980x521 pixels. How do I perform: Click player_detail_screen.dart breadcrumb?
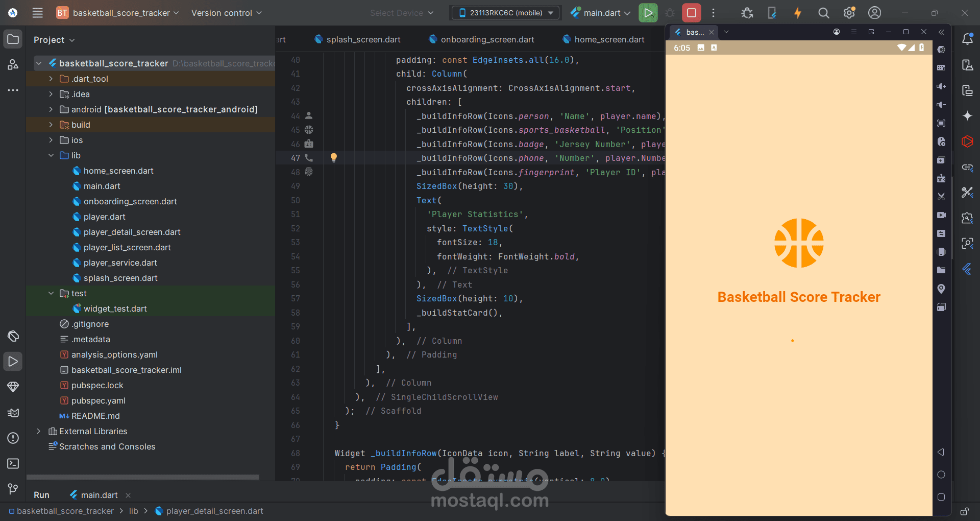(x=209, y=511)
